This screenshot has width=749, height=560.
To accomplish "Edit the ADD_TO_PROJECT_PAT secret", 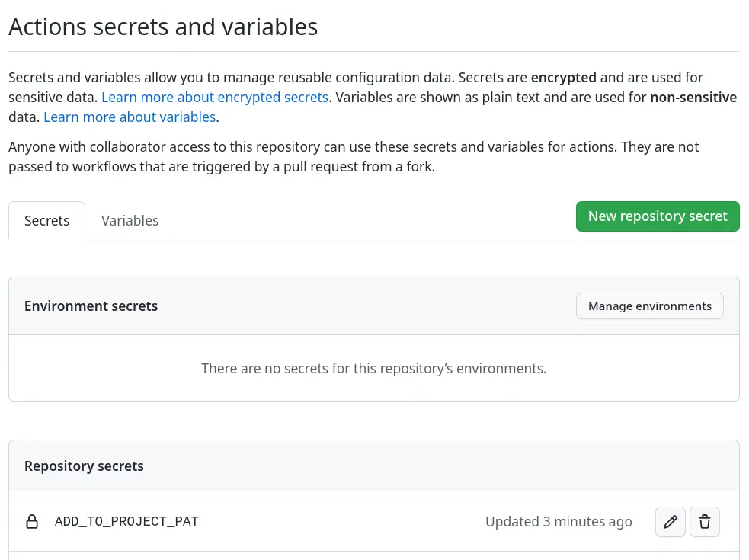I will [670, 521].
